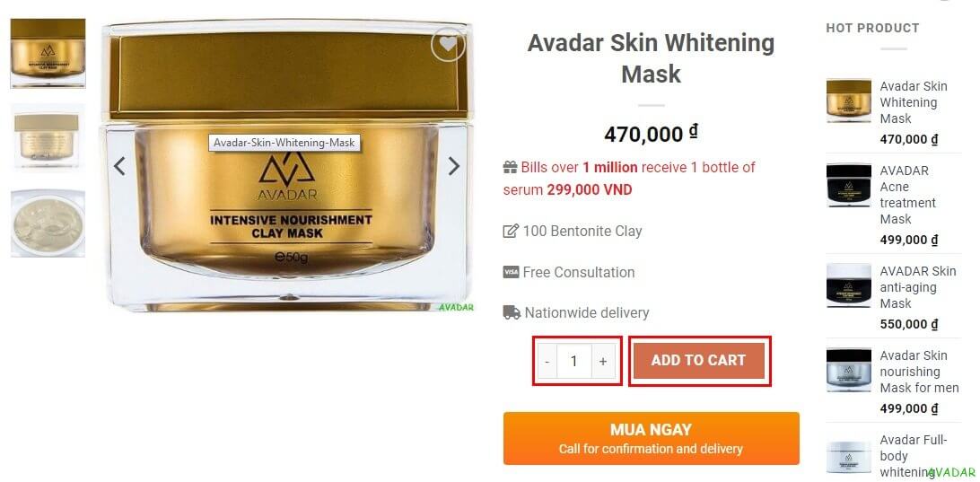The width and height of the screenshot is (980, 482).
Task: Open AVADAR Acne treatment Mask hot product
Action: (908, 195)
